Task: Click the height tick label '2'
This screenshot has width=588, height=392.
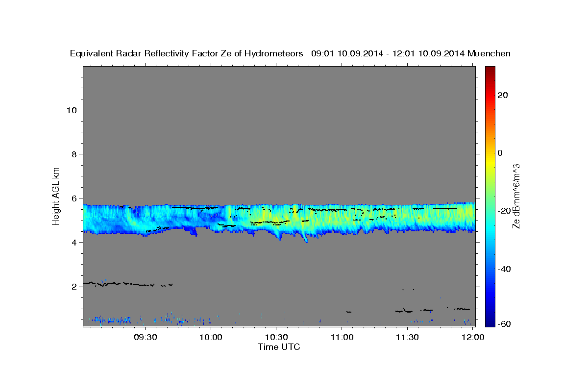Action: (74, 286)
